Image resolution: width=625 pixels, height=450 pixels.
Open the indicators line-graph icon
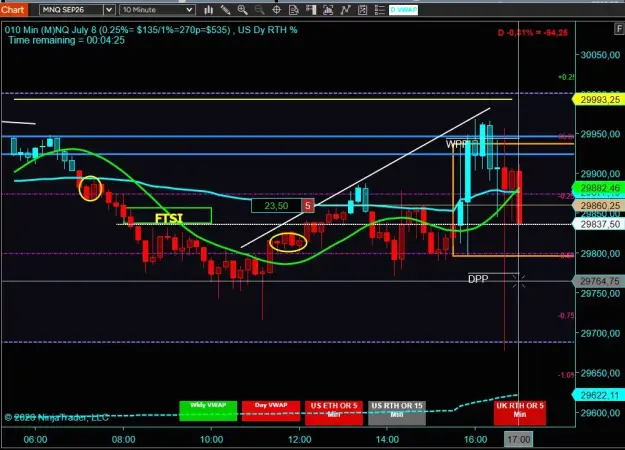[345, 10]
